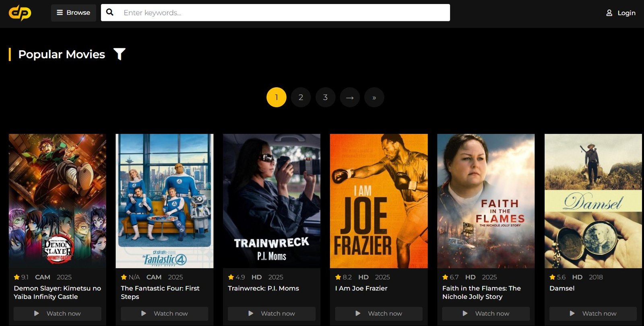Click the 5.6 star rating of Damsel
This screenshot has height=326, width=644.
pos(557,277)
